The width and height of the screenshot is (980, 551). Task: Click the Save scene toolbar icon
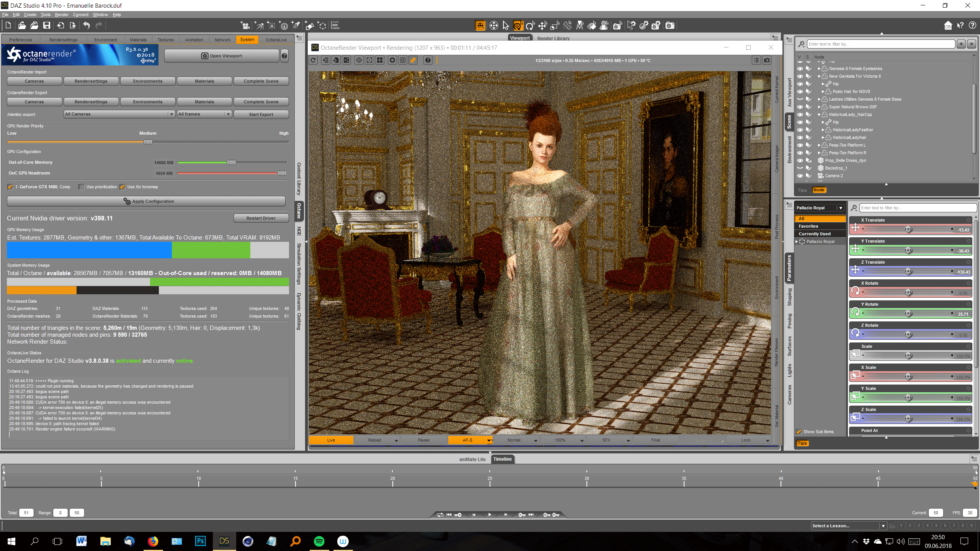(x=47, y=26)
